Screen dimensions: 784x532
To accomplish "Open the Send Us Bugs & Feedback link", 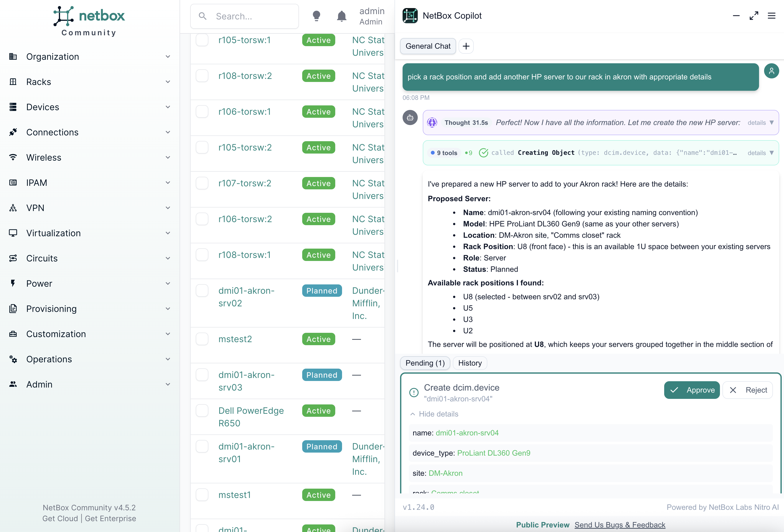I will (620, 525).
